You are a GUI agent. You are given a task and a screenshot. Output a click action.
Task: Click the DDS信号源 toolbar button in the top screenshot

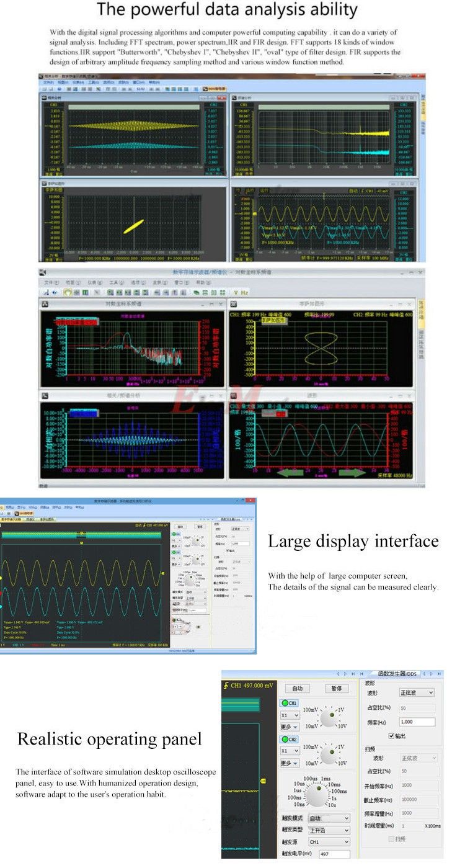[x=215, y=89]
